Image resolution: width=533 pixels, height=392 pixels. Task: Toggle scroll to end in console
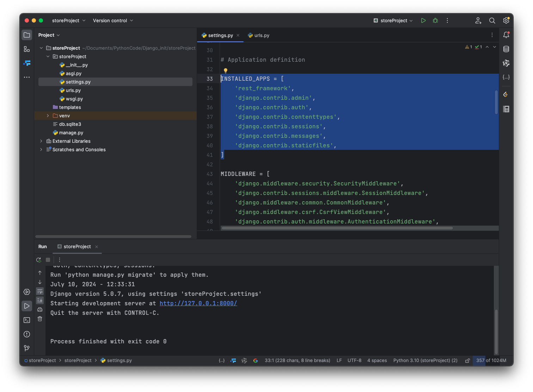point(40,300)
